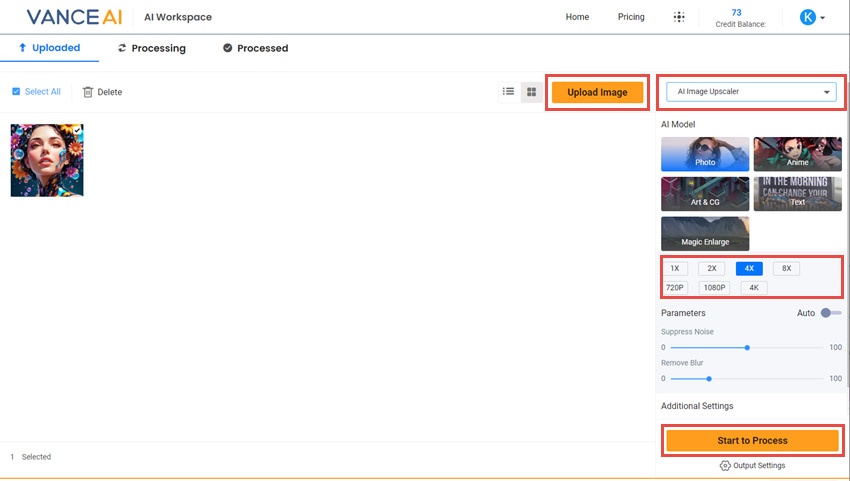Viewport: 850px width, 481px height.
Task: Switch to list view layout
Action: (508, 92)
